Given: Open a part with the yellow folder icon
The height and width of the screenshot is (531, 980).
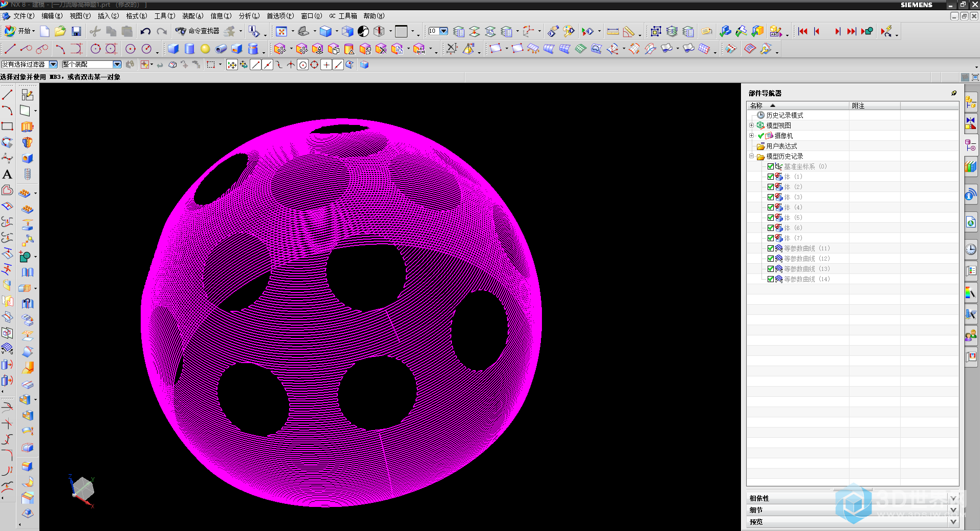Looking at the screenshot, I should 60,32.
